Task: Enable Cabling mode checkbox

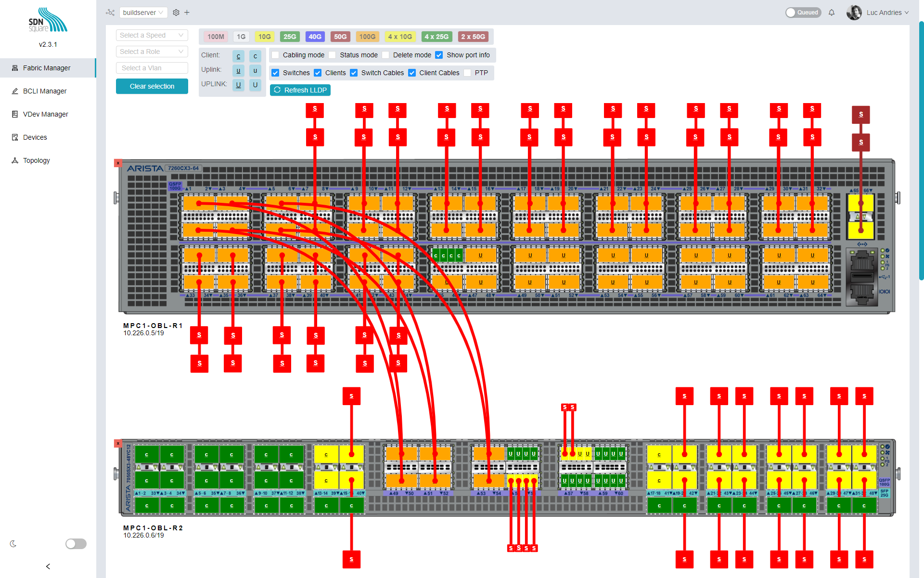Action: [x=276, y=55]
